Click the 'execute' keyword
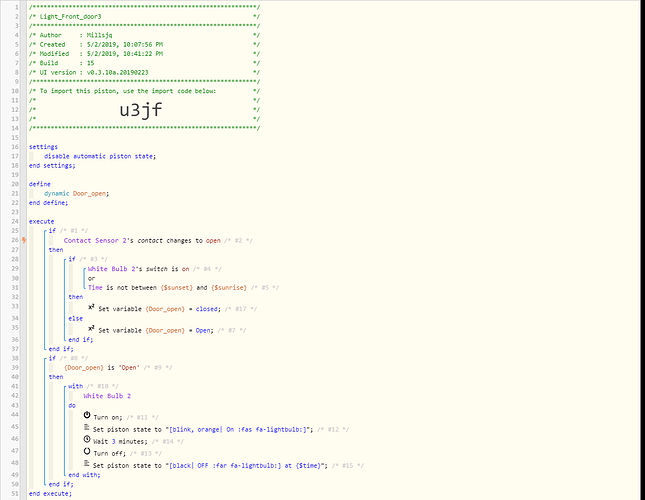Screen dimensions: 645x500 (x=41, y=221)
